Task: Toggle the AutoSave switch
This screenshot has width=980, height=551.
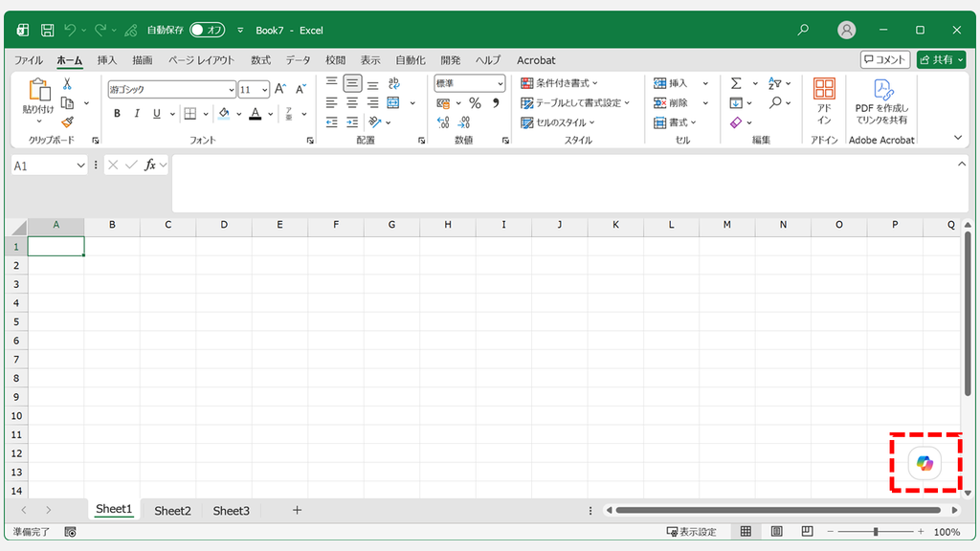Action: [207, 30]
